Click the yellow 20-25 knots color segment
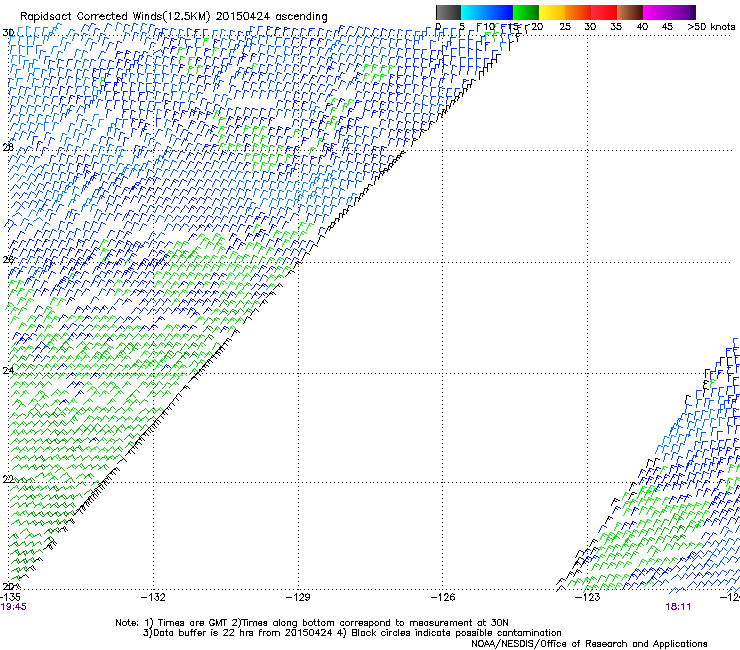The image size is (740, 650). [x=552, y=12]
